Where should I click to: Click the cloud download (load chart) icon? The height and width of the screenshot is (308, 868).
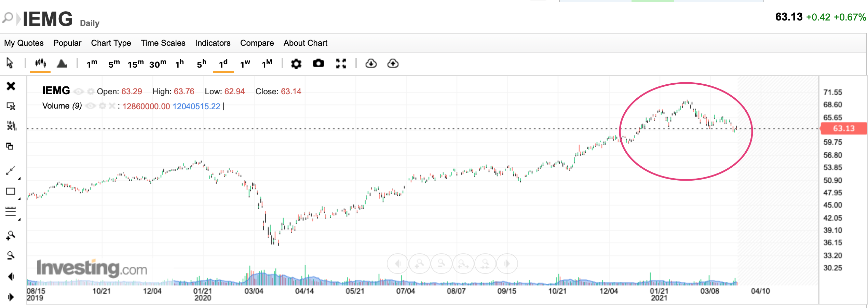pyautogui.click(x=371, y=64)
